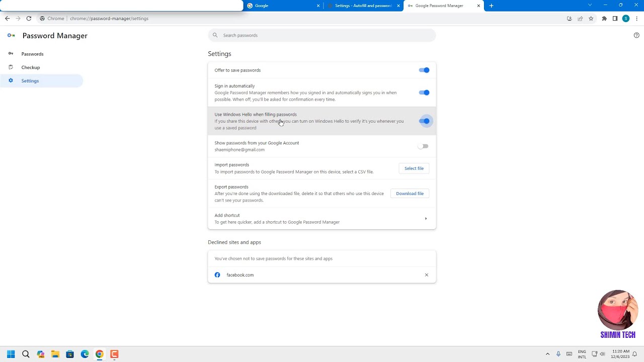Close the Settings - Autofill tab
The height and width of the screenshot is (362, 644).
click(398, 6)
